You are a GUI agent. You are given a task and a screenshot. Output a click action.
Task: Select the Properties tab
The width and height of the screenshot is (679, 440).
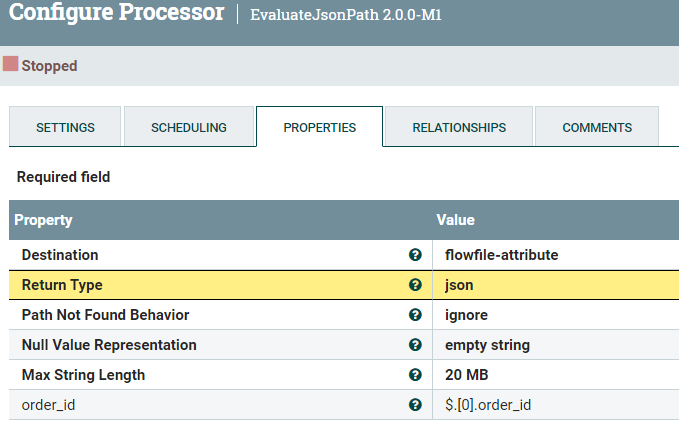pyautogui.click(x=319, y=128)
